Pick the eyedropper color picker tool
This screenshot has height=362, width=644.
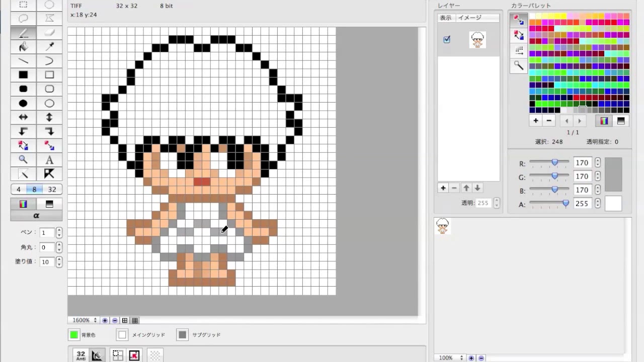pyautogui.click(x=49, y=47)
